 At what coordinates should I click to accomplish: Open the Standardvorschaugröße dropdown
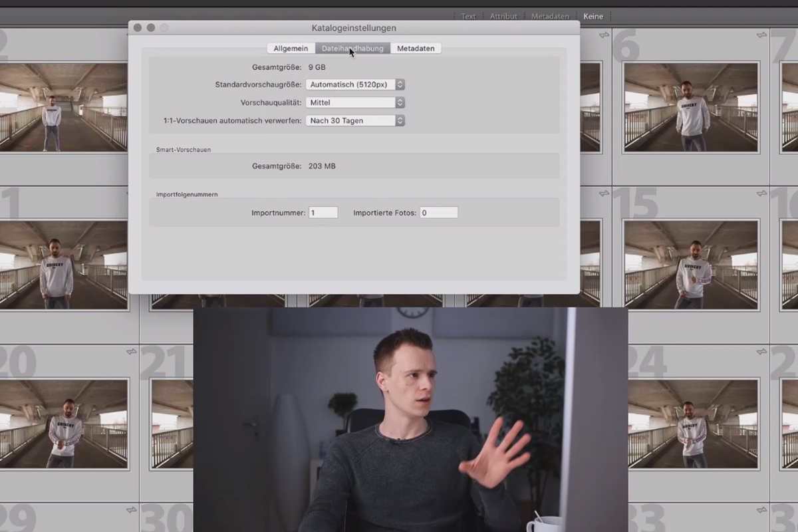click(355, 84)
